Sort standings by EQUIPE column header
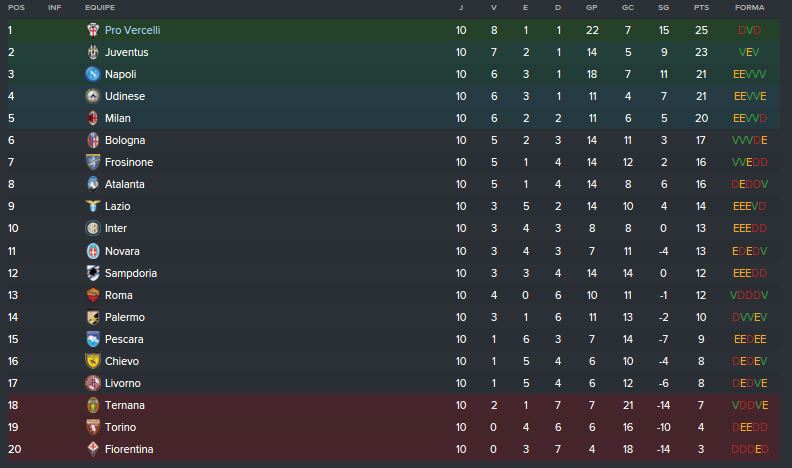 (x=100, y=7)
